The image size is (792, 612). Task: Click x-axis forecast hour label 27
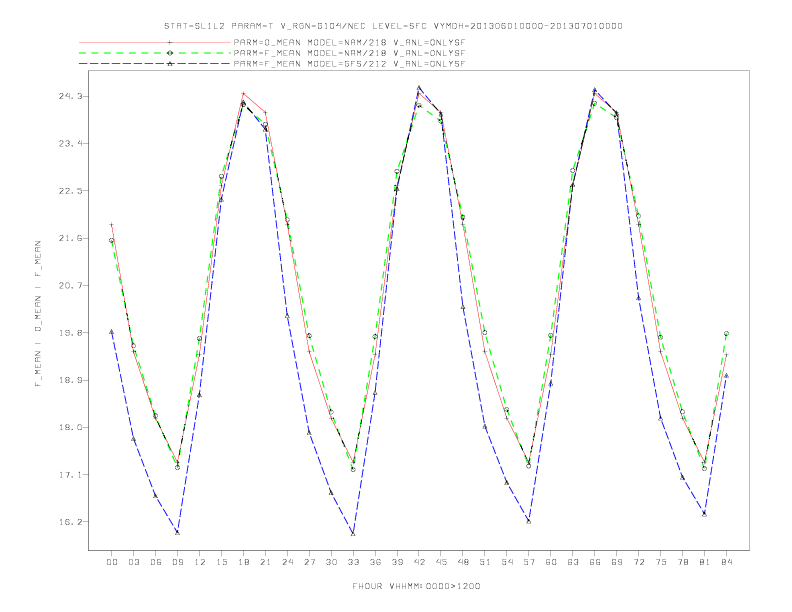[309, 562]
